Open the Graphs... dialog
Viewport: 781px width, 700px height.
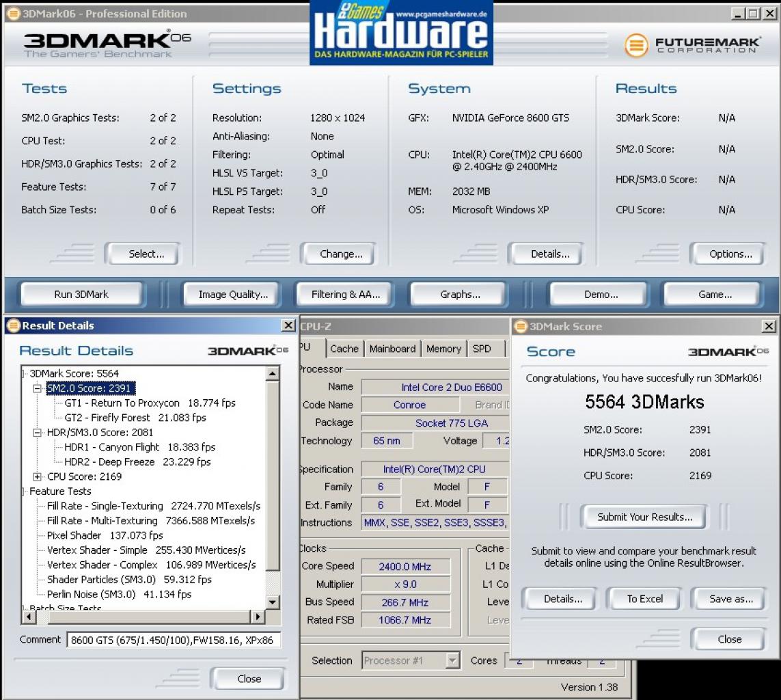[458, 295]
